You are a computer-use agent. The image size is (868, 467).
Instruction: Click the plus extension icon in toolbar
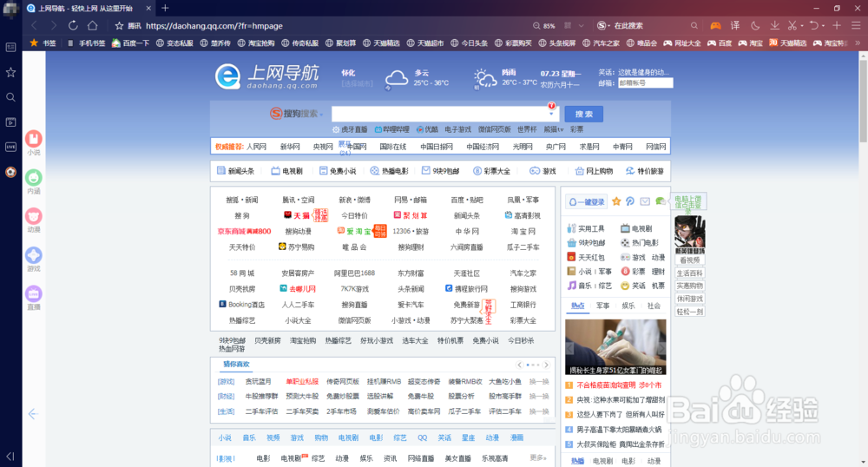[x=837, y=25]
